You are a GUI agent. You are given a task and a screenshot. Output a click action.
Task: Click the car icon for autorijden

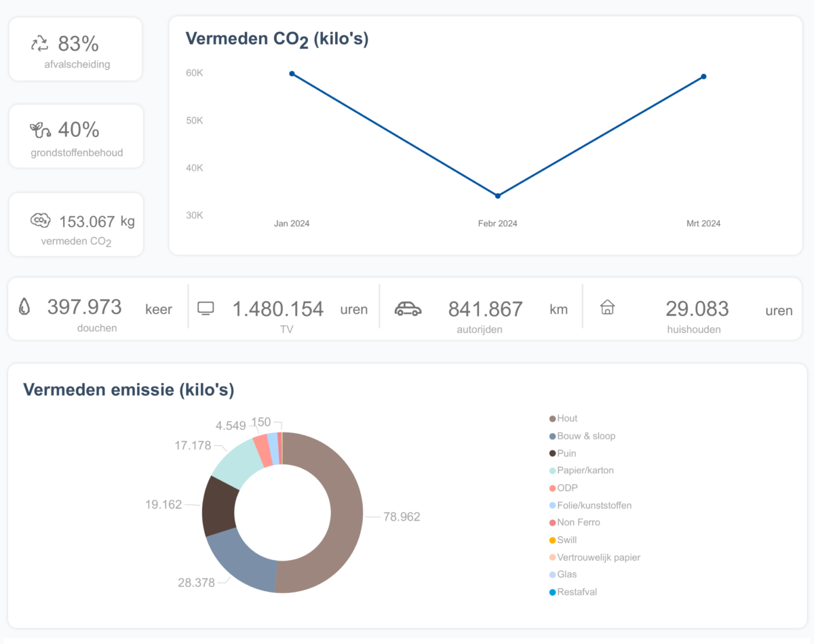tap(408, 308)
